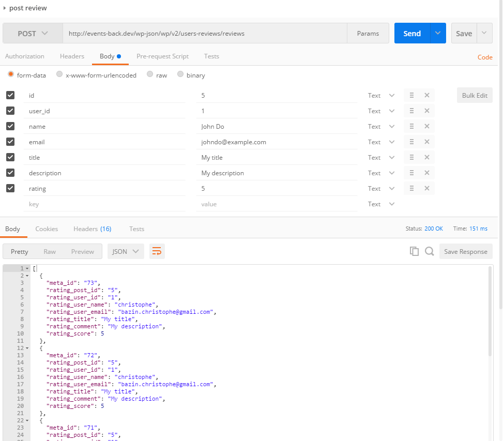Click the empty key input field
The image size is (504, 441).
pyautogui.click(x=104, y=204)
